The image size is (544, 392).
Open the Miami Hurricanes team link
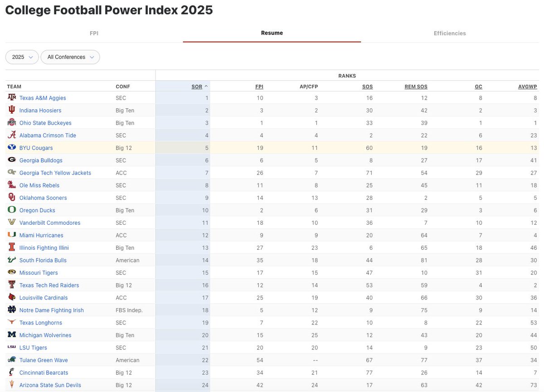[41, 235]
